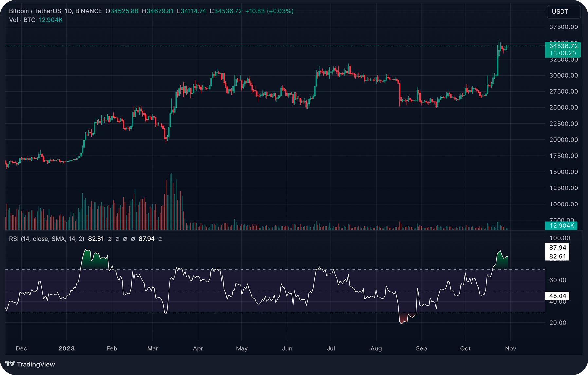The height and width of the screenshot is (375, 588).
Task: Click the 100.00 RSI axis label
Action: (560, 238)
